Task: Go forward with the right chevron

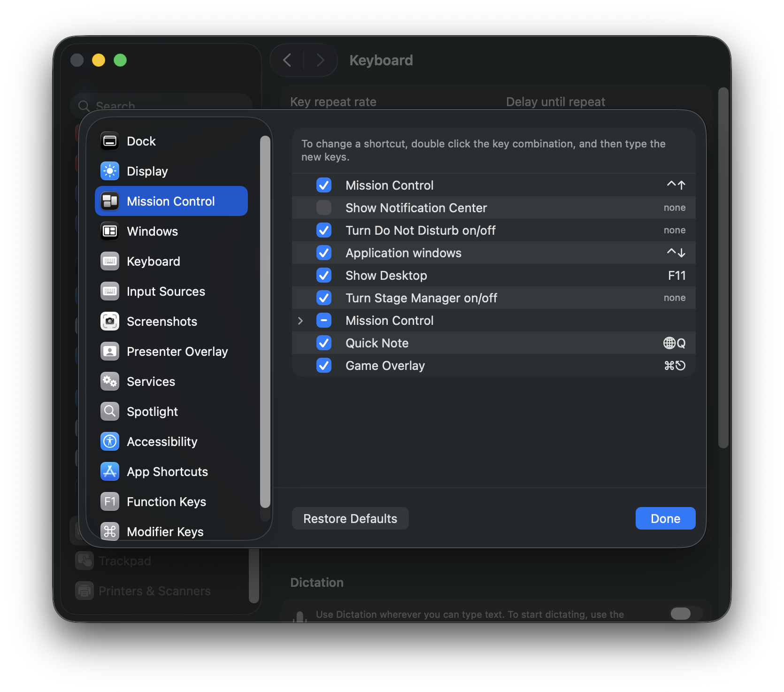Action: click(321, 60)
